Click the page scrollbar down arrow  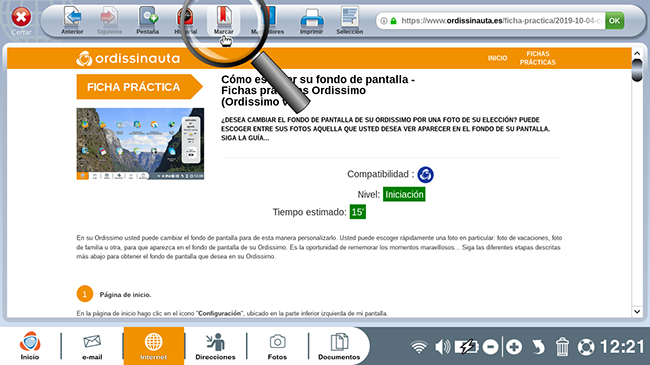[x=637, y=311]
